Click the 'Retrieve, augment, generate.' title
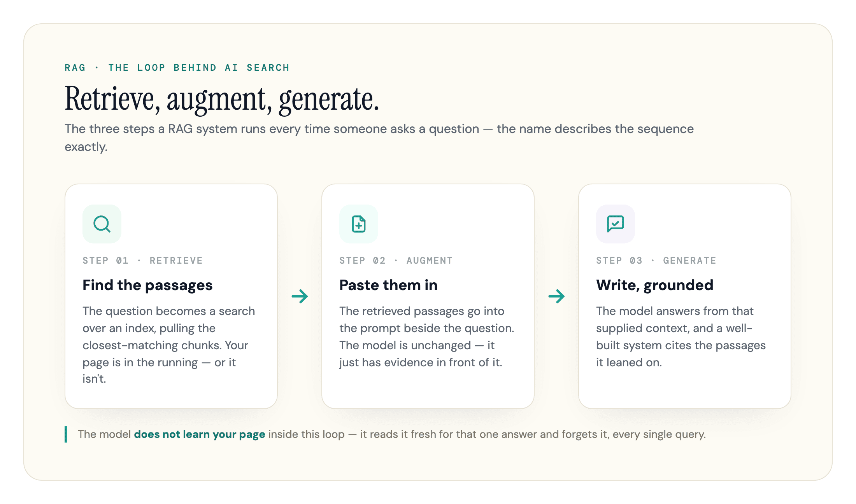 222,99
